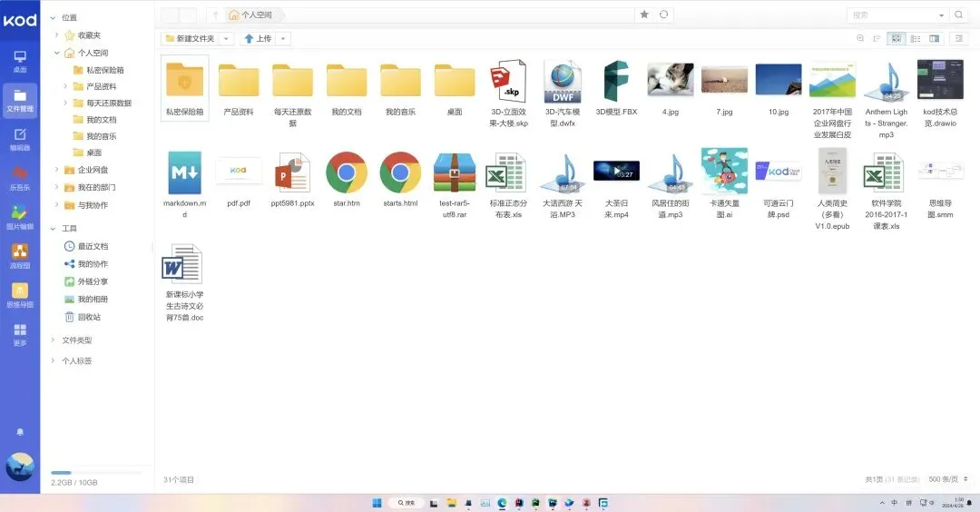
Task: Select the ppt5981.pptx file
Action: tap(292, 180)
